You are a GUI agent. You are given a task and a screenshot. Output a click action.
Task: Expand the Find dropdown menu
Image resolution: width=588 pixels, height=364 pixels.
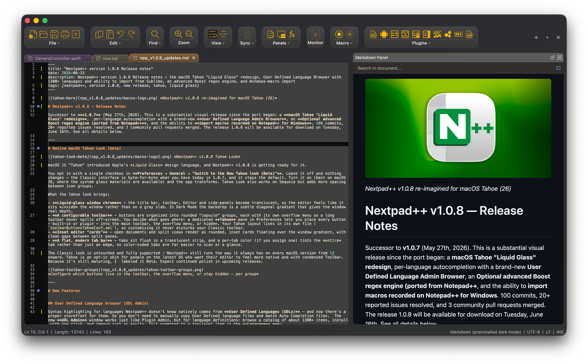(155, 43)
